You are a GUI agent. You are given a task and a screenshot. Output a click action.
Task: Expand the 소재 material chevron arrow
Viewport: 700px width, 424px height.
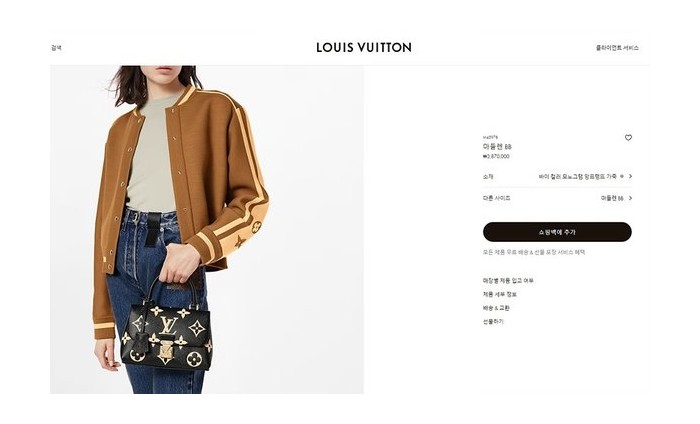630,176
